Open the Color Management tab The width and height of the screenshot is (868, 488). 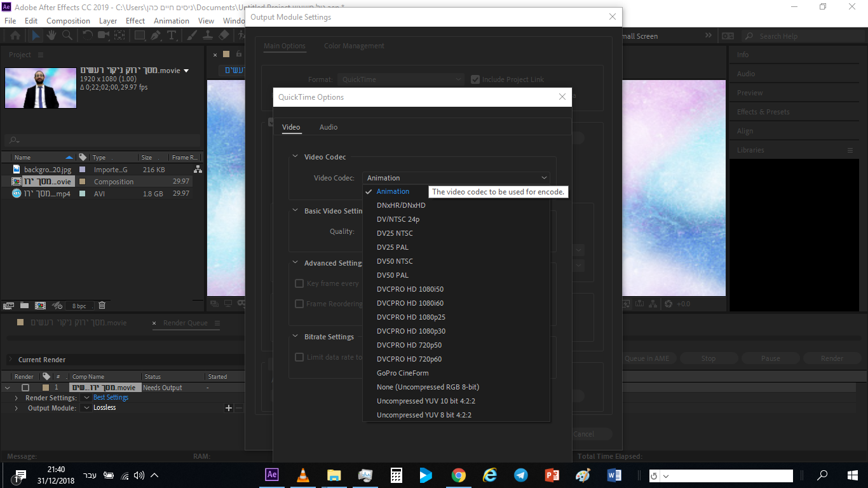pyautogui.click(x=354, y=45)
